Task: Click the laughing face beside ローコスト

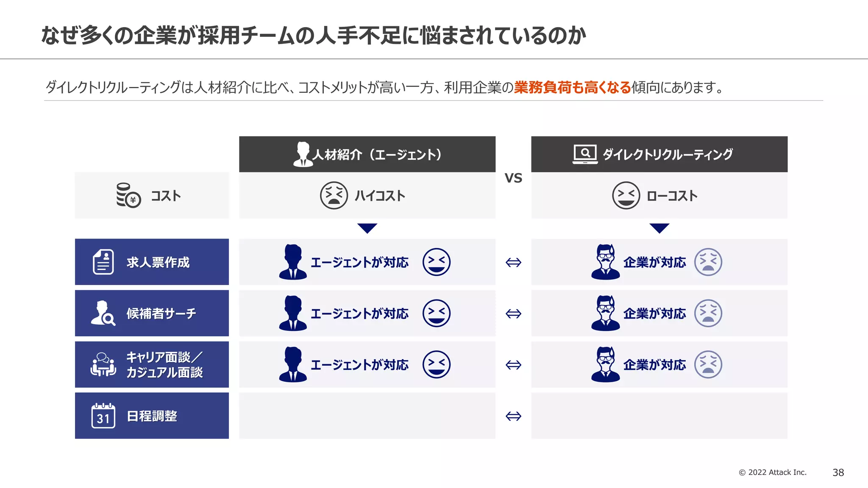Action: click(x=626, y=195)
